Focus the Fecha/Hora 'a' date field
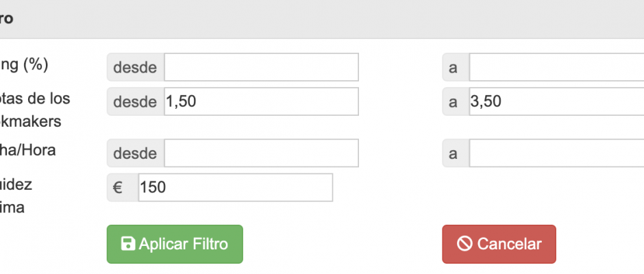Image resolution: width=644 pixels, height=274 pixels. tap(556, 153)
